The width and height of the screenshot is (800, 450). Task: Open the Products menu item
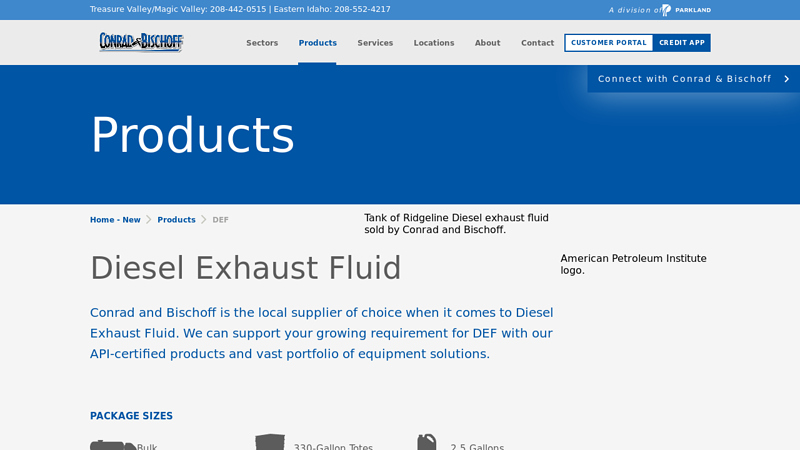point(317,43)
